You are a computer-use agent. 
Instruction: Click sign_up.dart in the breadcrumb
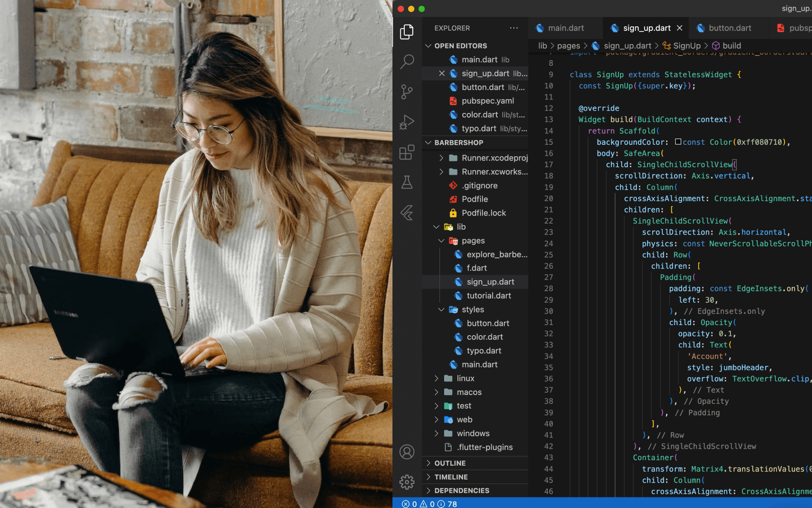[x=622, y=46]
